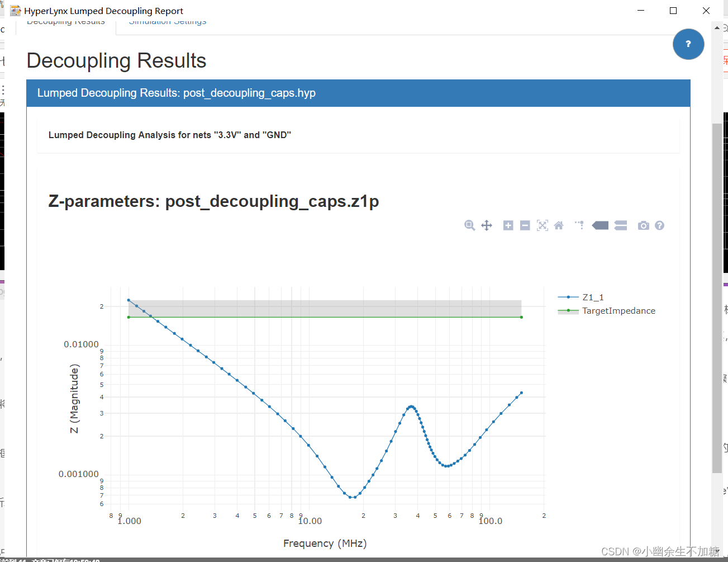728x562 pixels.
Task: Reset axes with the home icon
Action: point(559,225)
